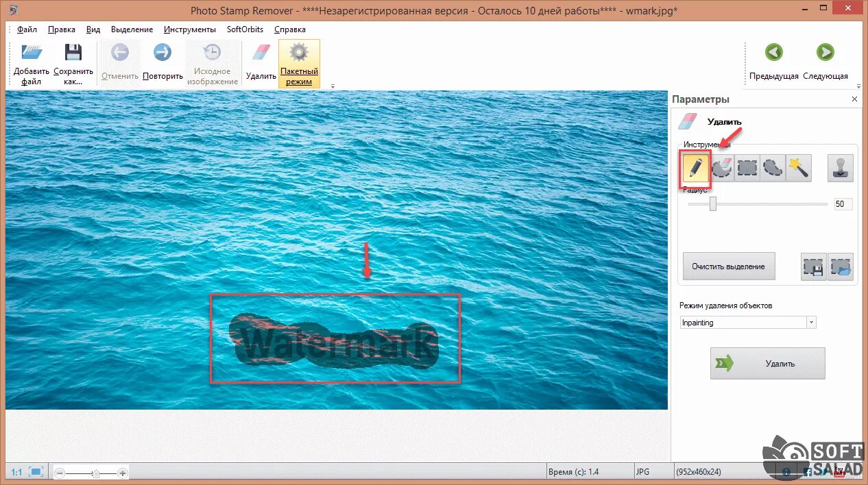Click Удалить eraser in top toolbar
This screenshot has height=485, width=868.
261,64
